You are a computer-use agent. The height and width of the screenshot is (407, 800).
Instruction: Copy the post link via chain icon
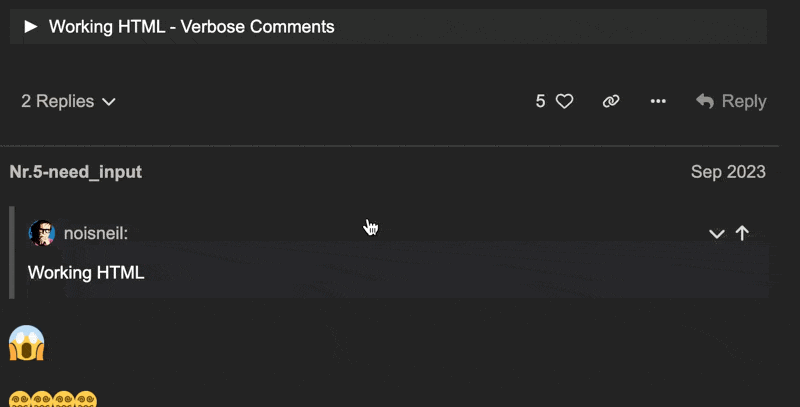tap(611, 101)
